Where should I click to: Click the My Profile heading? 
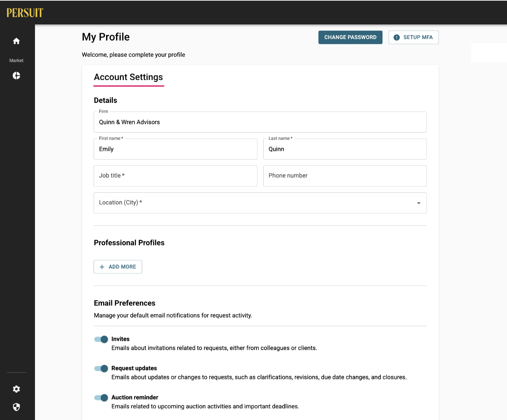pyautogui.click(x=106, y=37)
